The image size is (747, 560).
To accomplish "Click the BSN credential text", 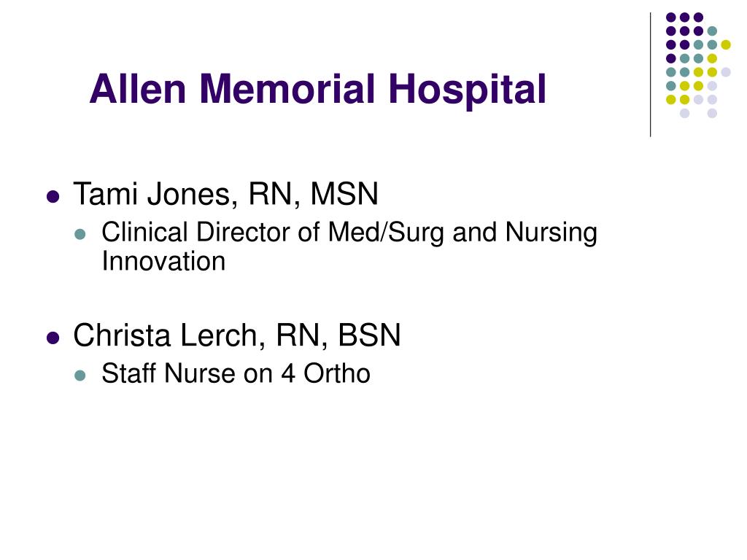I will point(369,335).
